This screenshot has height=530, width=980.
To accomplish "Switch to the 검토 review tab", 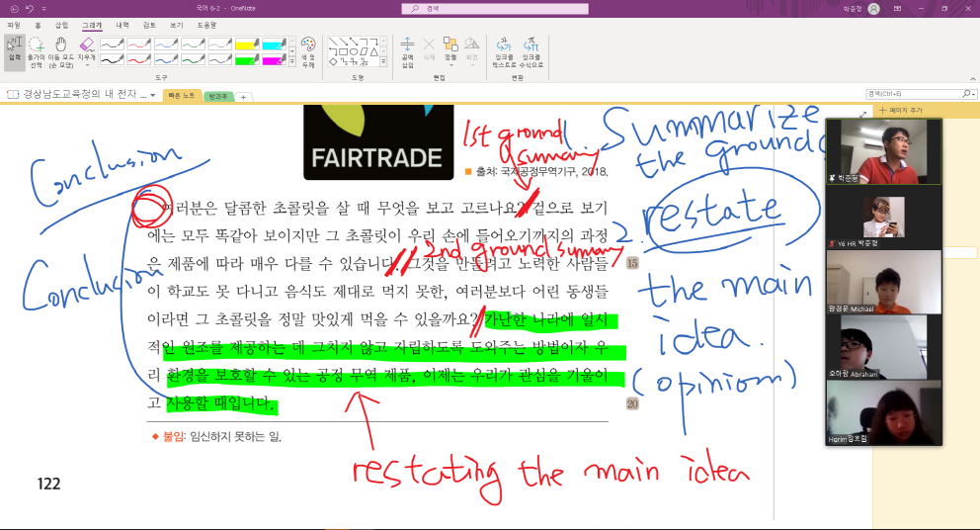I will tap(149, 25).
